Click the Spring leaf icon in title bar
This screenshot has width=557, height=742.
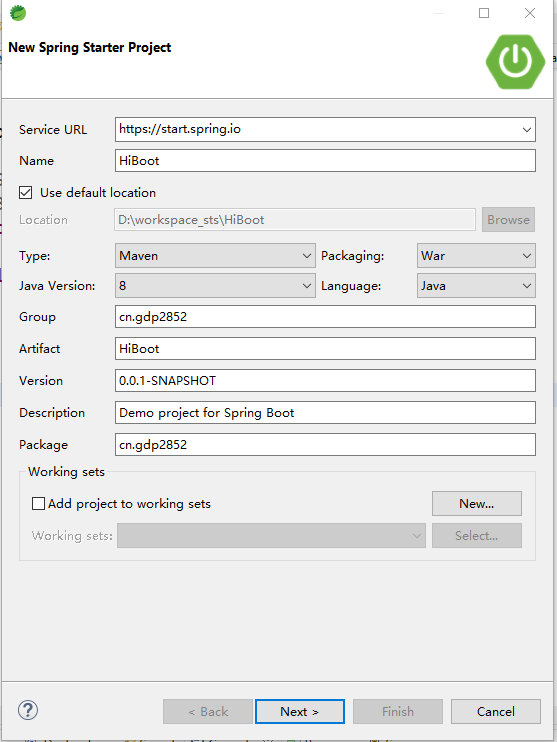tap(18, 13)
